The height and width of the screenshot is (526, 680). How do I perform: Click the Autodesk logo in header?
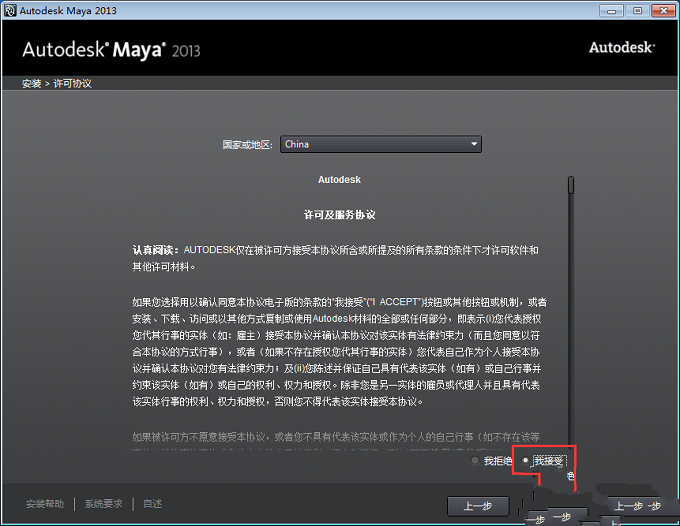[x=622, y=48]
